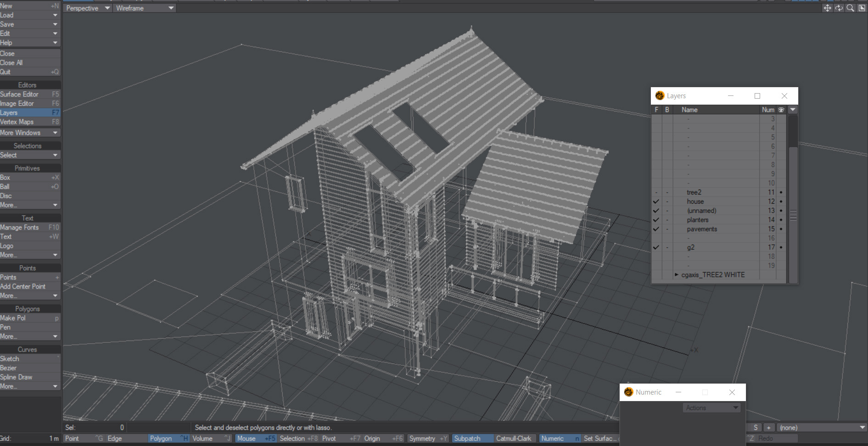868x446 pixels.
Task: Toggle foreground check for g2 layer
Action: click(656, 247)
